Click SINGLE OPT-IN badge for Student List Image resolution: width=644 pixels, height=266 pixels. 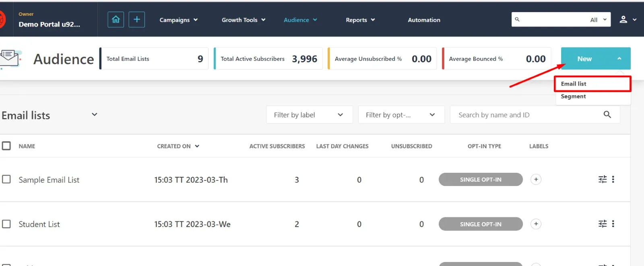click(x=481, y=224)
